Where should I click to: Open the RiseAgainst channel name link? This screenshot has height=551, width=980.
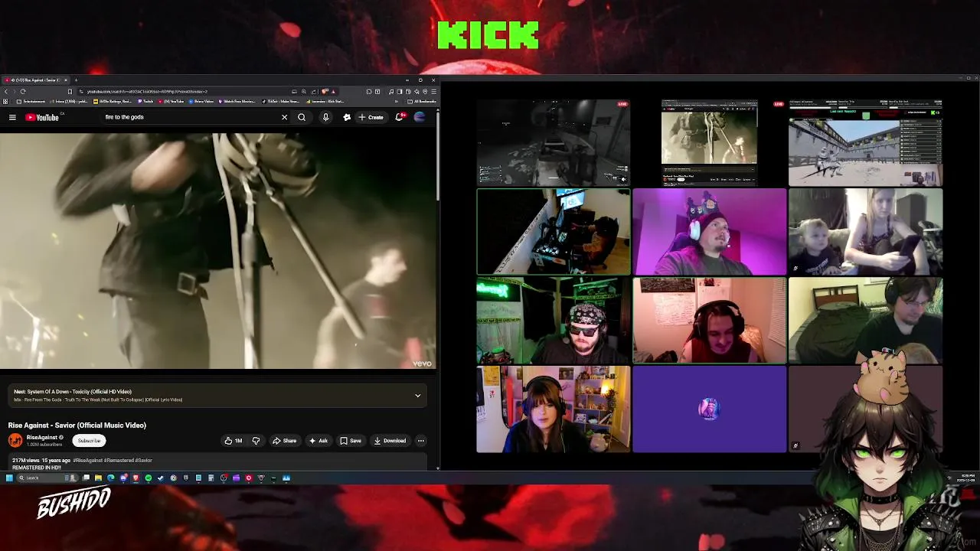pyautogui.click(x=42, y=438)
